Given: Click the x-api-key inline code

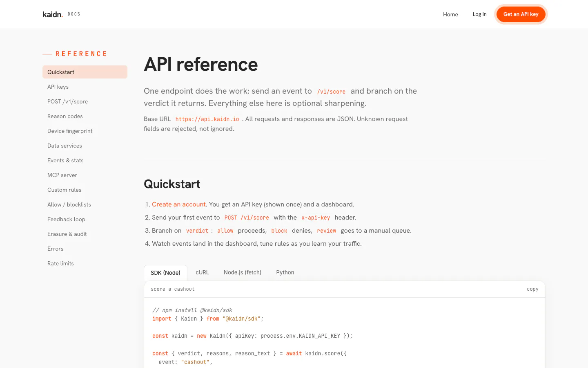Looking at the screenshot, I should [316, 218].
